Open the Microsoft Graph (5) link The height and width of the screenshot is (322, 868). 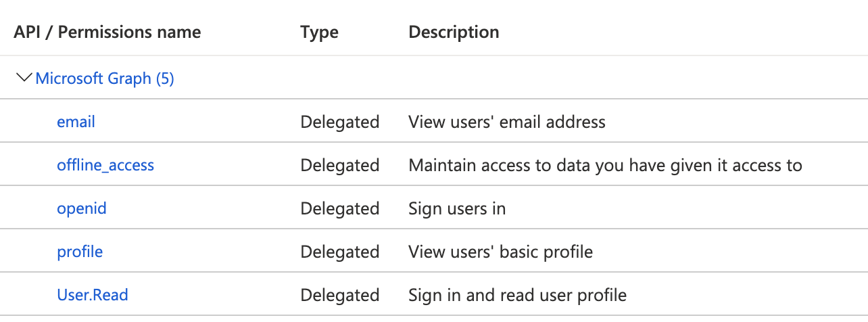pos(105,78)
